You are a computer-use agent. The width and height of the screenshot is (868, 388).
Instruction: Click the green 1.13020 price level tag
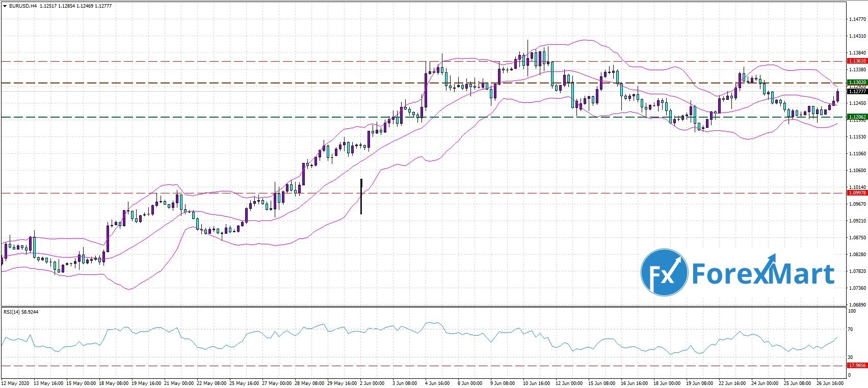856,82
